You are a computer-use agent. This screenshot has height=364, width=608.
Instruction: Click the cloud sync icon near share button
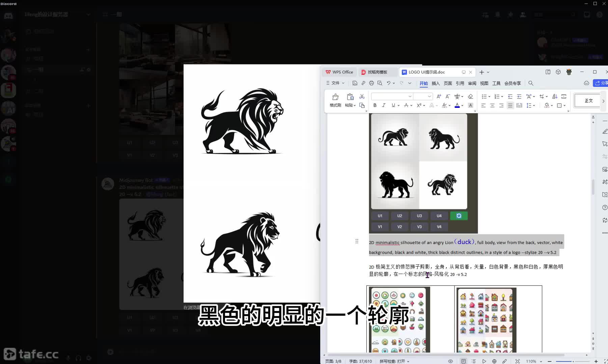[586, 83]
